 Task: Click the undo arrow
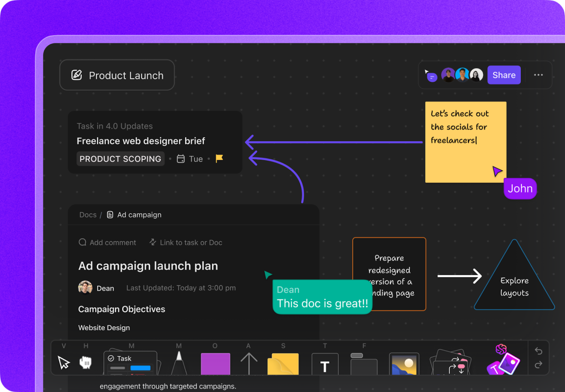pyautogui.click(x=539, y=351)
